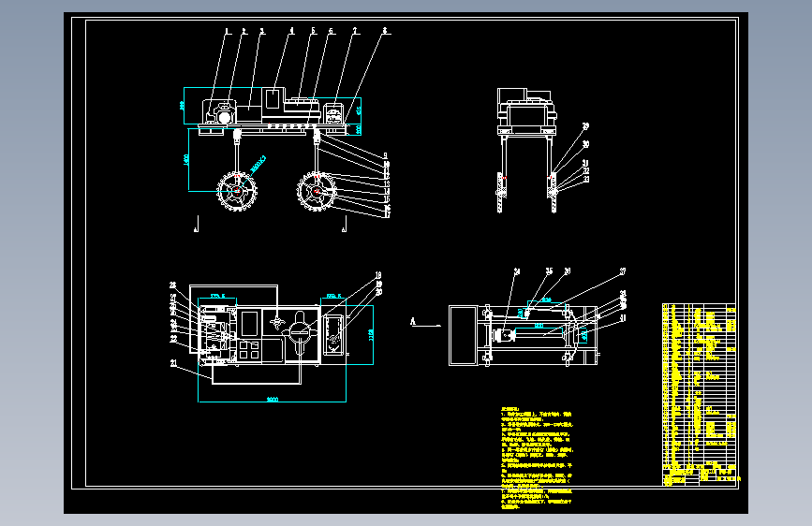
Task: Select part callout number 7
Action: pyautogui.click(x=355, y=31)
